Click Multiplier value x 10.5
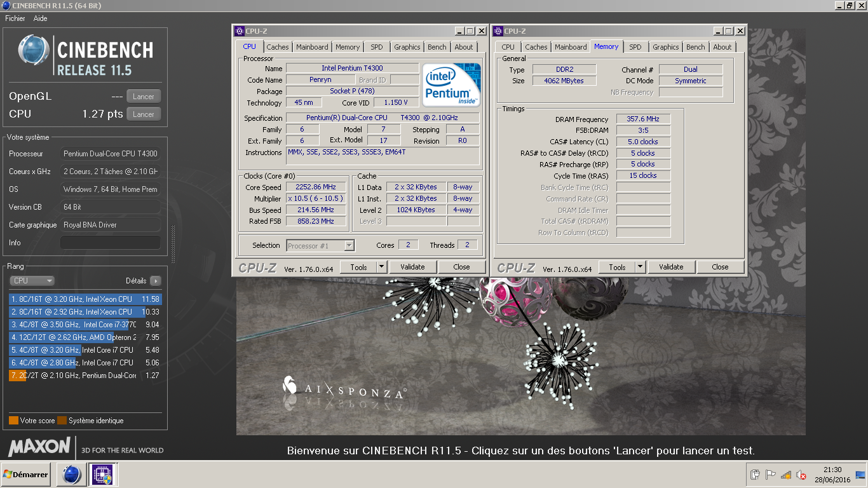Image resolution: width=868 pixels, height=488 pixels. [x=316, y=198]
